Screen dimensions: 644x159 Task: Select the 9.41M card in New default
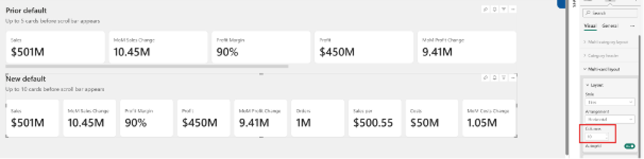(x=260, y=118)
